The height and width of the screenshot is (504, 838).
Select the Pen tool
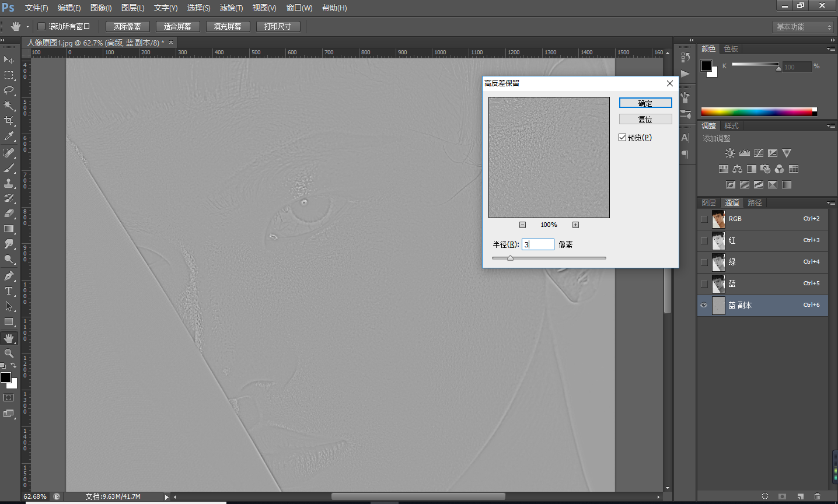tap(9, 275)
